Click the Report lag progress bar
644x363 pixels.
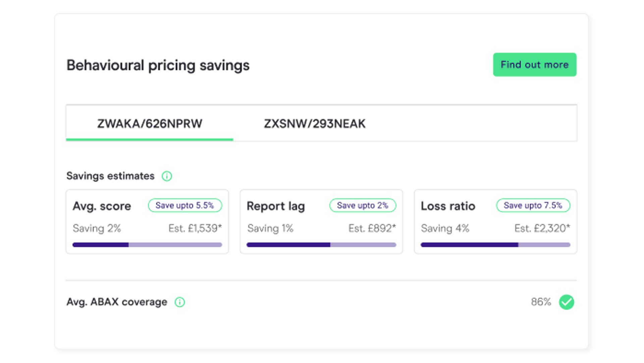[x=321, y=245]
